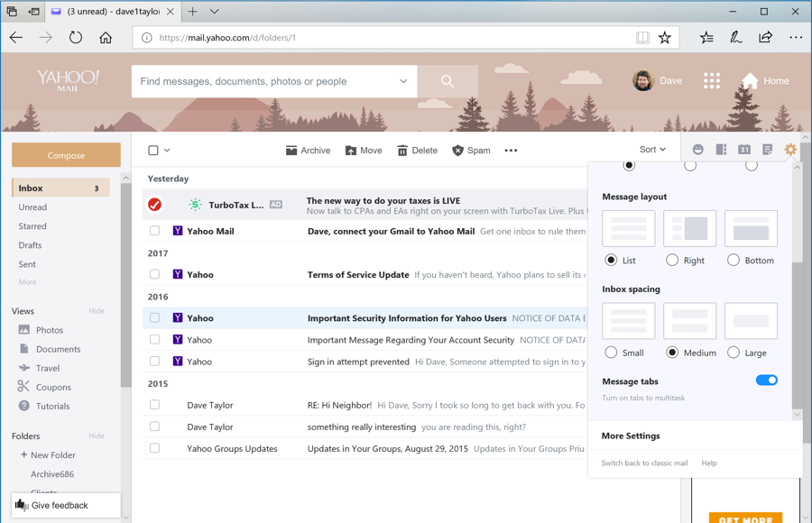Create a New Folder
The width and height of the screenshot is (812, 523).
[x=48, y=454]
